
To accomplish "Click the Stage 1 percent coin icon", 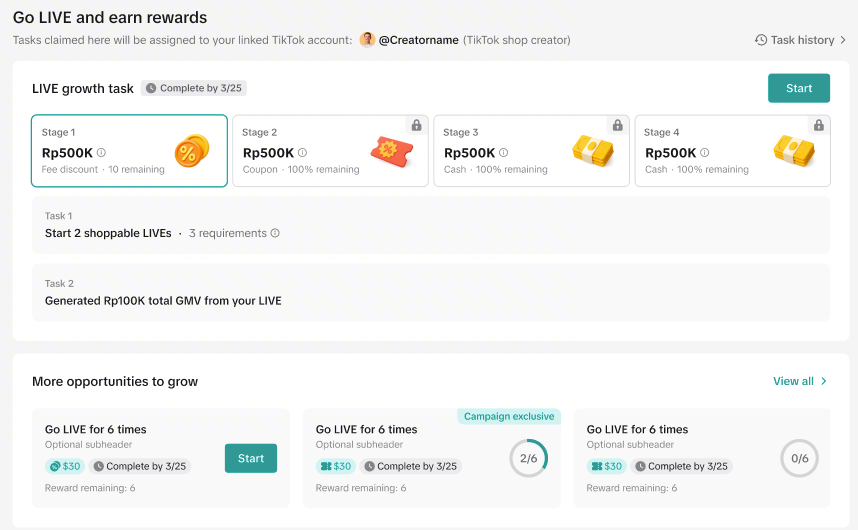I will coord(192,151).
